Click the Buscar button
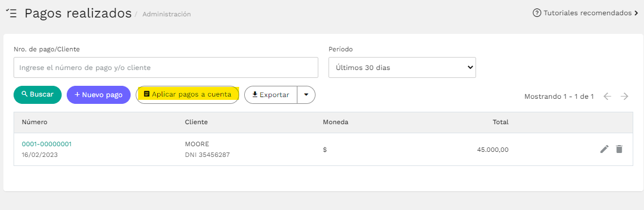This screenshot has width=644, height=210. pos(37,95)
